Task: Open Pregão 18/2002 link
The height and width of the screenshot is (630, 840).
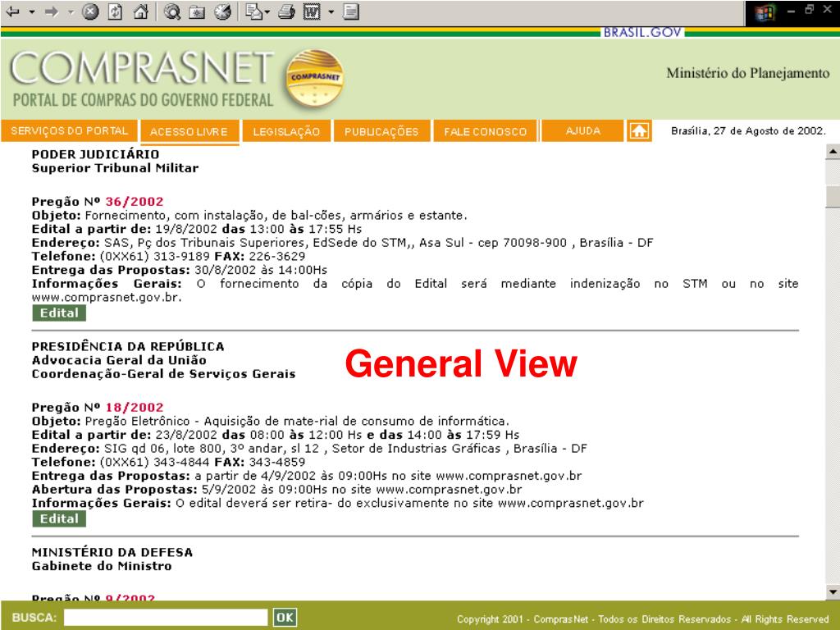Action: 135,408
